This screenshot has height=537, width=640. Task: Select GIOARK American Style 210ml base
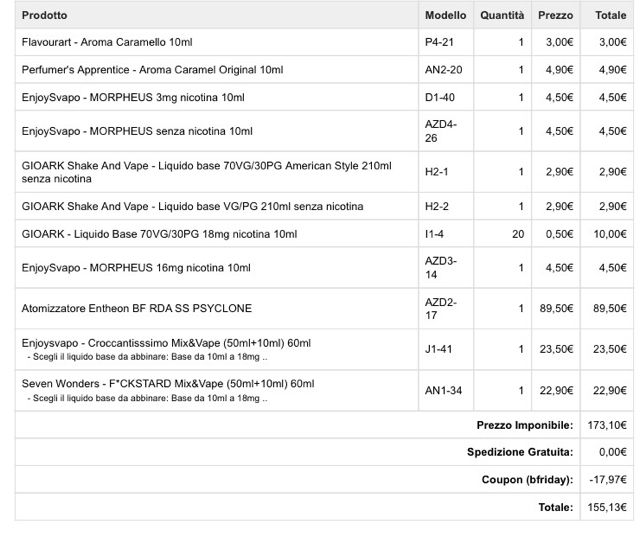coord(207,172)
